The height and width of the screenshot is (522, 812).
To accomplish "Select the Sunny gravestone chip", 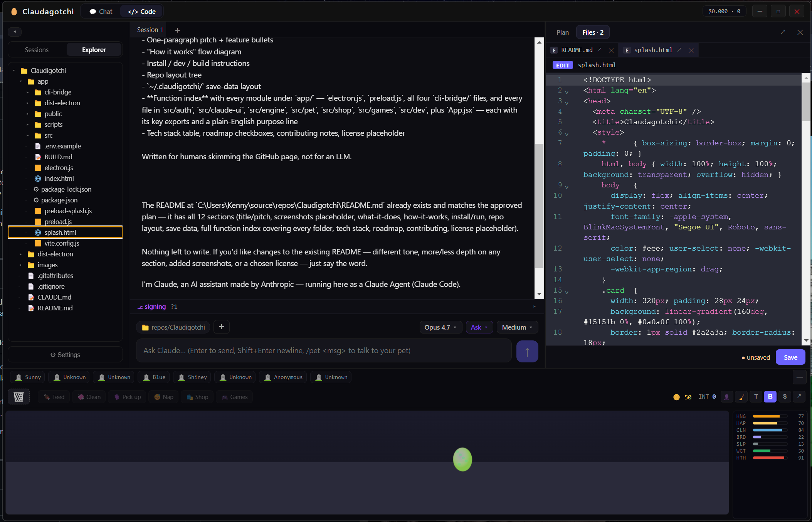I will coord(28,377).
